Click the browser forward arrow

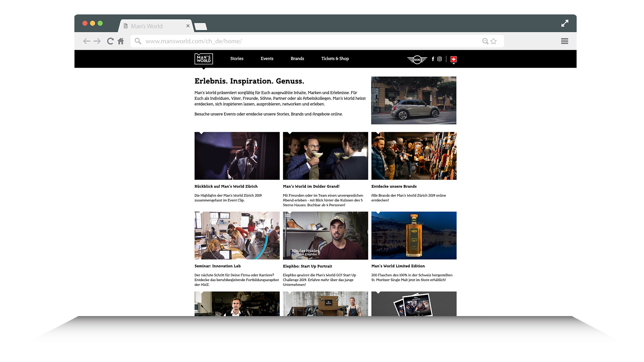pyautogui.click(x=97, y=41)
